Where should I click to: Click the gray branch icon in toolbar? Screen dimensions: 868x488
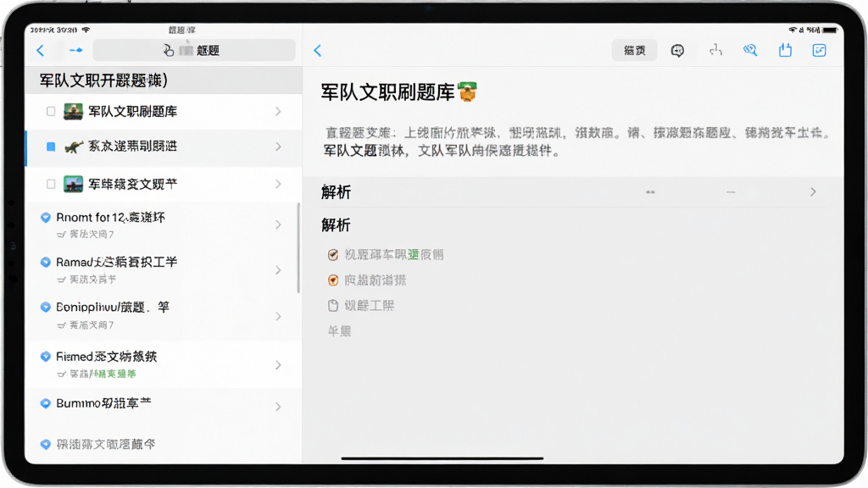click(x=715, y=50)
